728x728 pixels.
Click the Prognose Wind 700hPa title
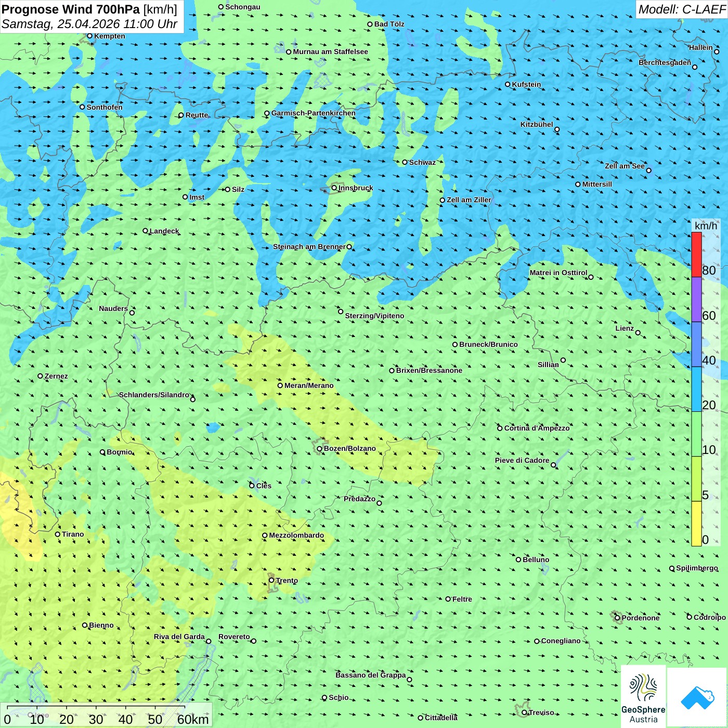[x=71, y=9]
